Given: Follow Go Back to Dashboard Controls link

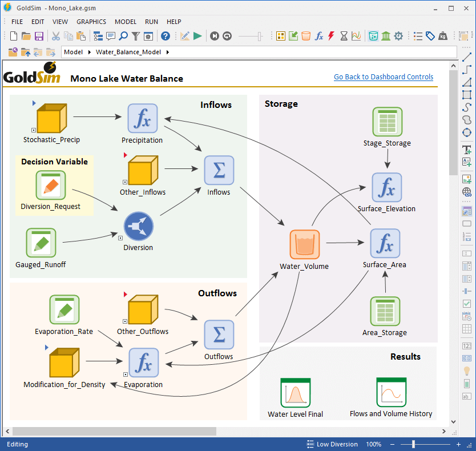Looking at the screenshot, I should point(383,77).
